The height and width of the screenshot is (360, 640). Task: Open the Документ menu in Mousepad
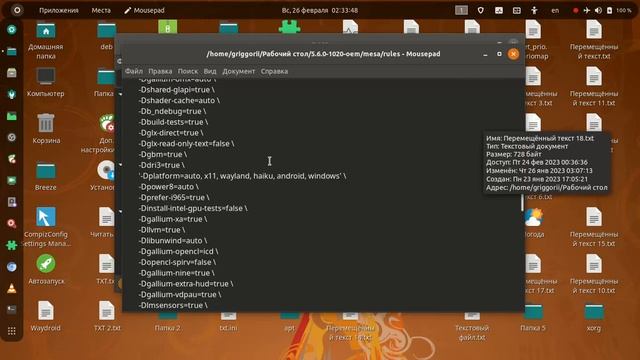tap(239, 71)
